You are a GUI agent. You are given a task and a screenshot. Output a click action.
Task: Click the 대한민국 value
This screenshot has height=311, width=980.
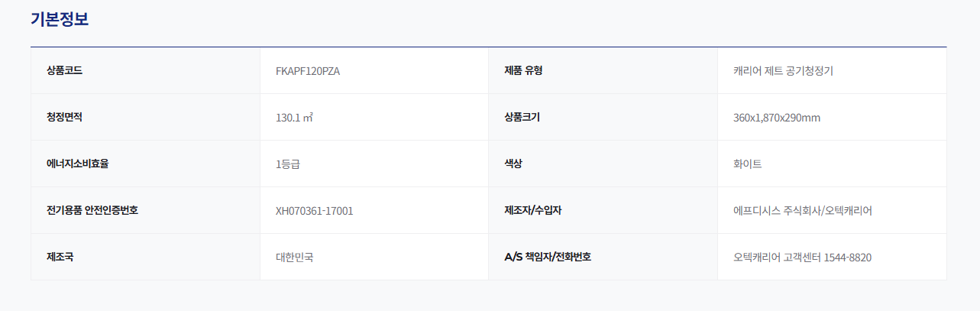coord(294,258)
